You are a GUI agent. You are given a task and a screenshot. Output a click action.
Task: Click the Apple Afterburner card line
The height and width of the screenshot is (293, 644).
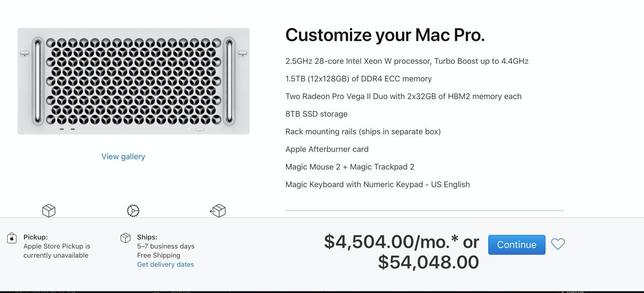click(x=327, y=149)
